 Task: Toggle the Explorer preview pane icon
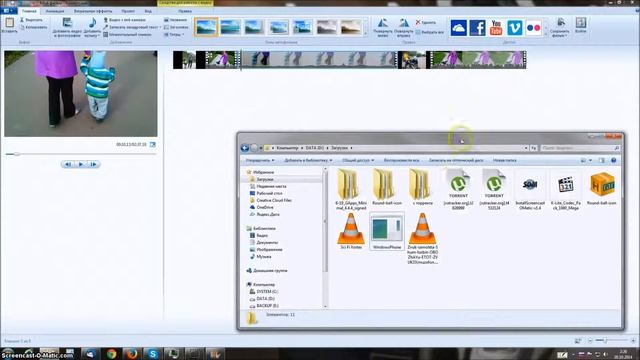pos(602,160)
